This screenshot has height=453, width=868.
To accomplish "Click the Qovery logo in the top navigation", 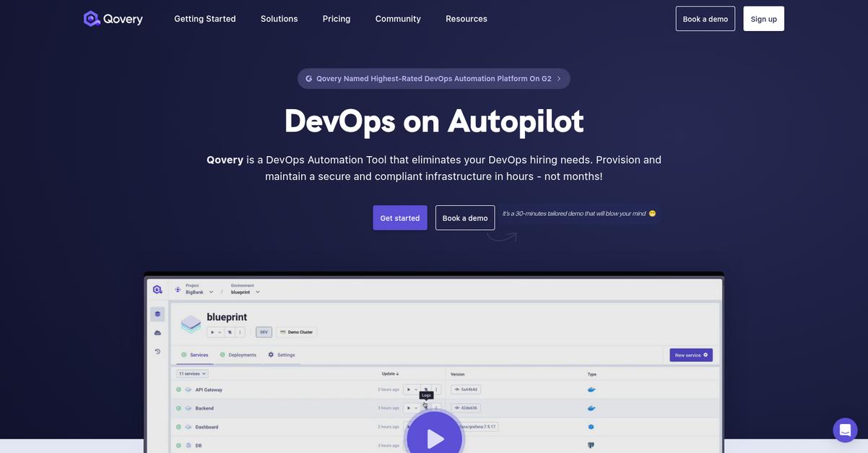I will pos(113,19).
